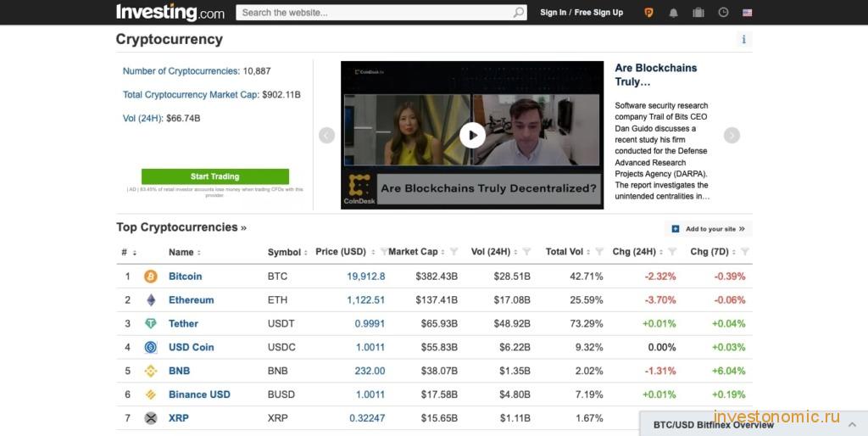This screenshot has width=868, height=436.
Task: Click the Vol (24H) summary label
Action: point(142,118)
